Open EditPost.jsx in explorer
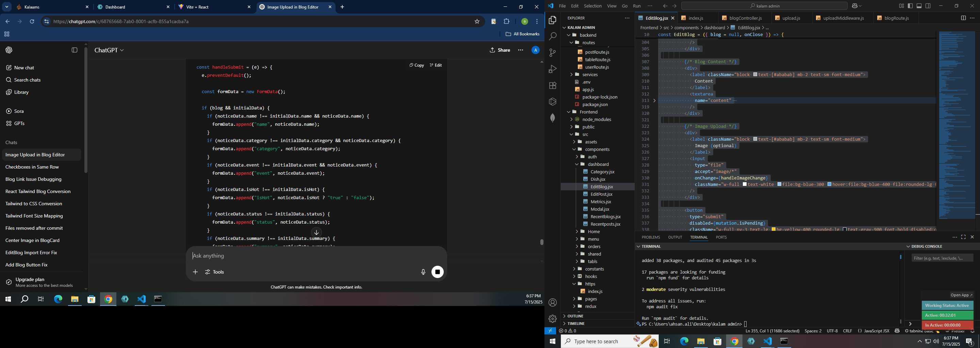The width and height of the screenshot is (980, 348). tap(601, 194)
